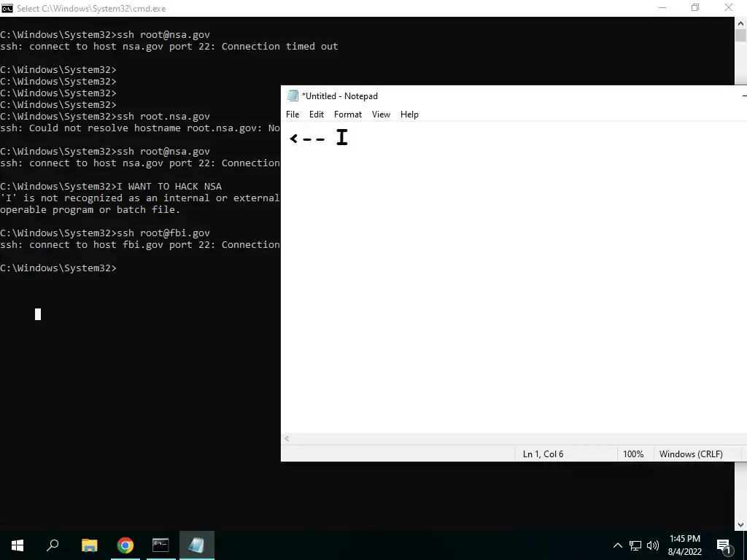Click the Windows (CRLF) status entry
747x560 pixels.
click(691, 454)
